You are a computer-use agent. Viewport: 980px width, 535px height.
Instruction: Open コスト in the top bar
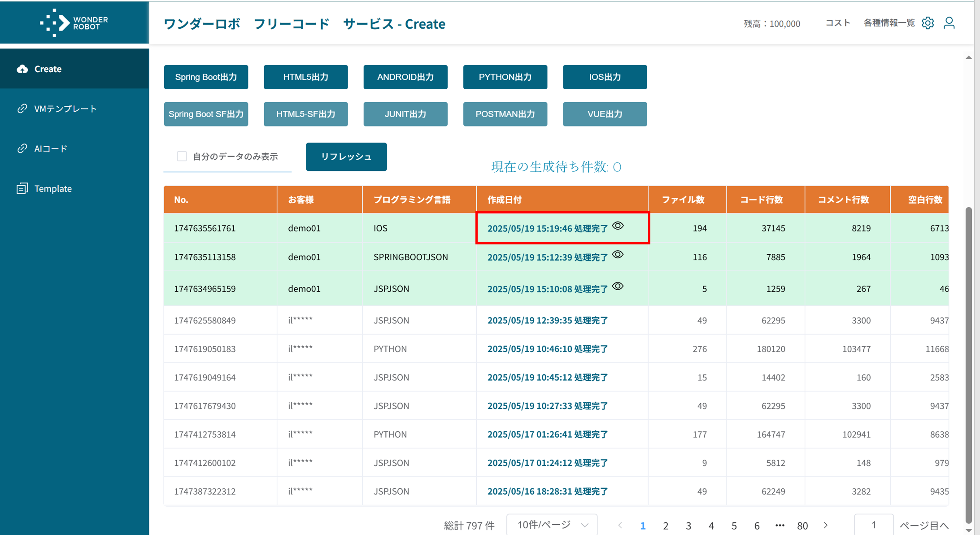point(838,23)
